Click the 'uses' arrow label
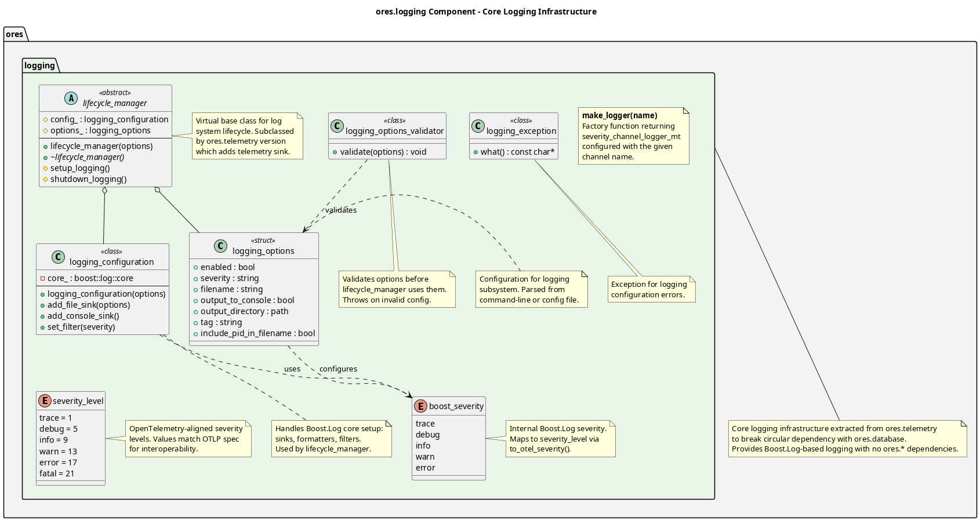Image resolution: width=980 pixels, height=521 pixels. coord(292,369)
